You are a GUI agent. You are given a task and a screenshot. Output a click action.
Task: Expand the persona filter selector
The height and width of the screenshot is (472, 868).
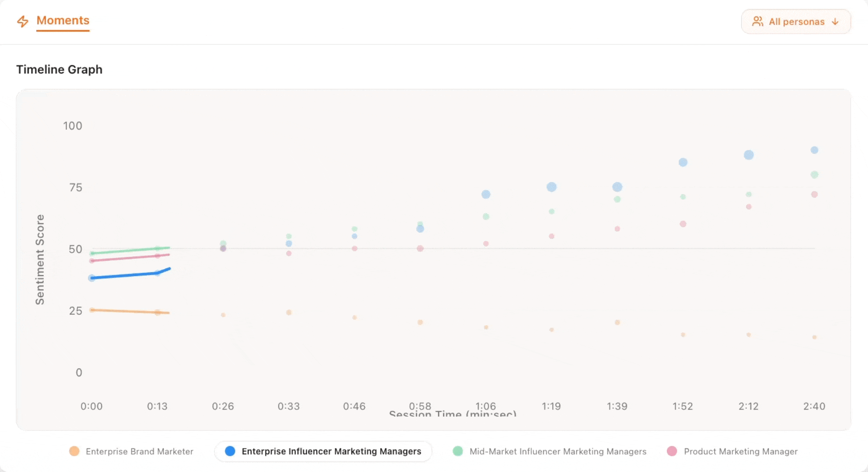pos(796,21)
